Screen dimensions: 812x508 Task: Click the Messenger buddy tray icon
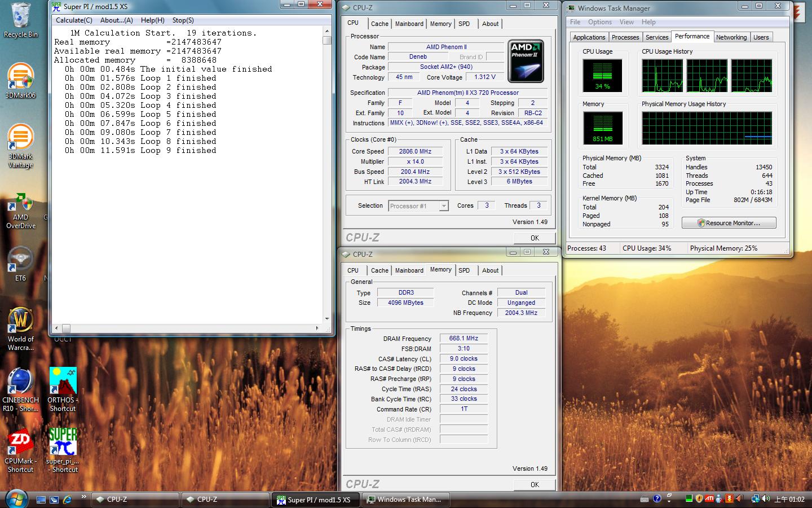point(719,498)
